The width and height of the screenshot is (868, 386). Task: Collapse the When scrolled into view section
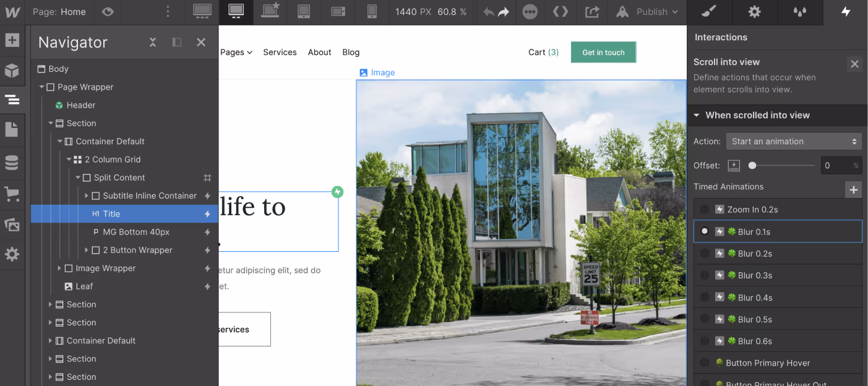697,115
